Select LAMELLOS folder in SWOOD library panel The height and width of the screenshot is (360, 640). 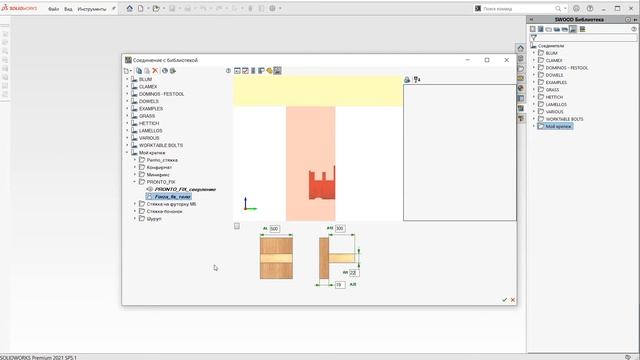click(x=556, y=104)
